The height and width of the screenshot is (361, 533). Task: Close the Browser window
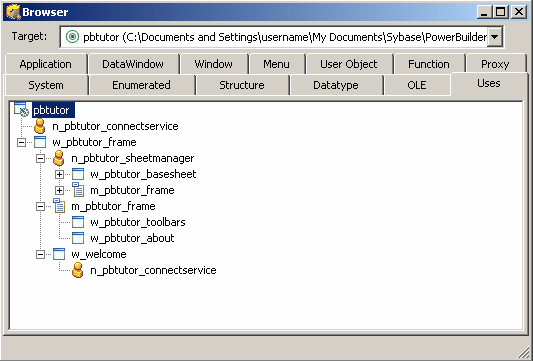tap(519, 12)
